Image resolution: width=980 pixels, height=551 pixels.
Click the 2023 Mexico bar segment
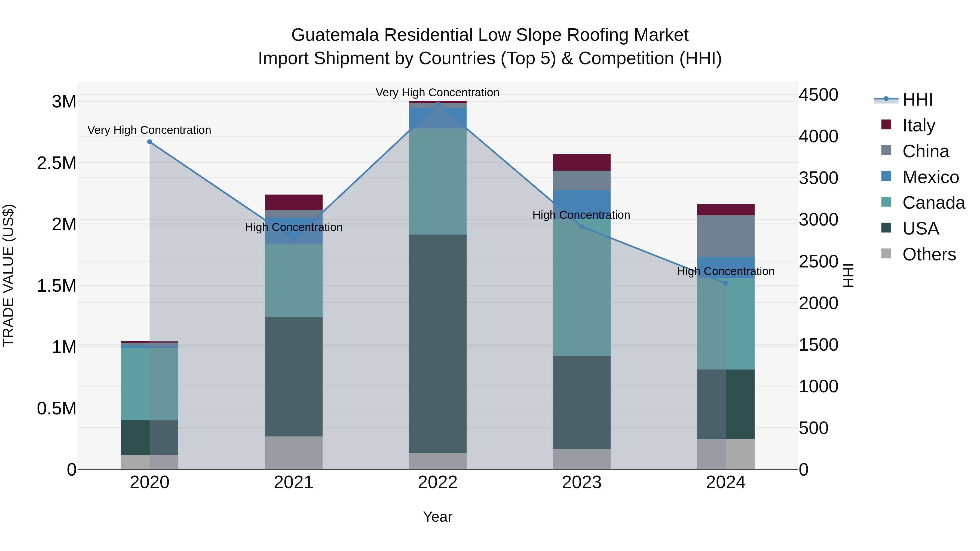[582, 205]
